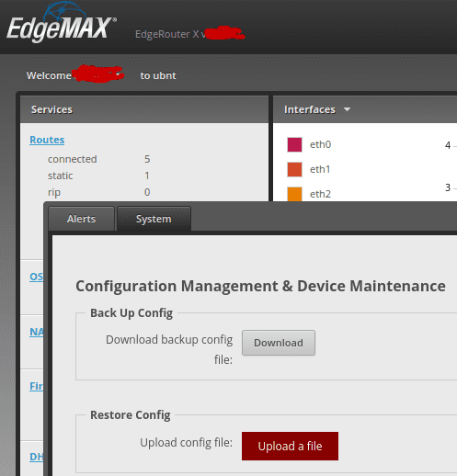This screenshot has width=457, height=476.
Task: Click the Download backup config button
Action: 279,343
